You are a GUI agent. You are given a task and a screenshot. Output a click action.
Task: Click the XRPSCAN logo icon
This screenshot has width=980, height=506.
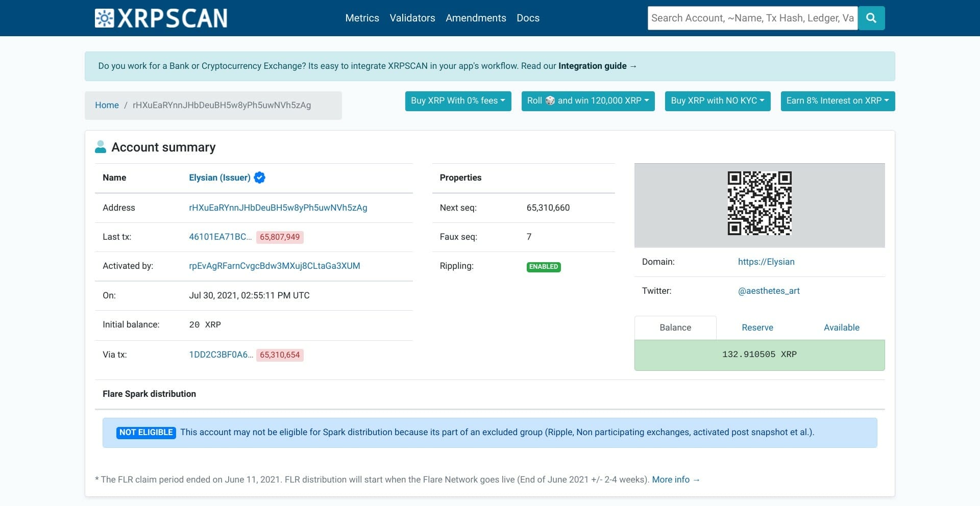pyautogui.click(x=104, y=18)
